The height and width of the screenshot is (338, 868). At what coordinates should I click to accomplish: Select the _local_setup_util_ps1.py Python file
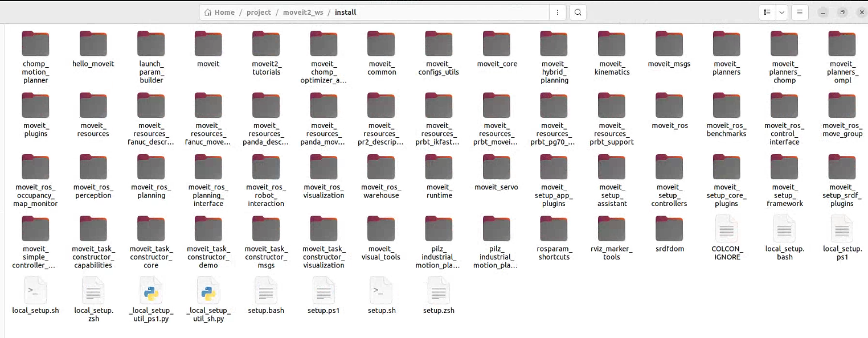click(x=151, y=290)
